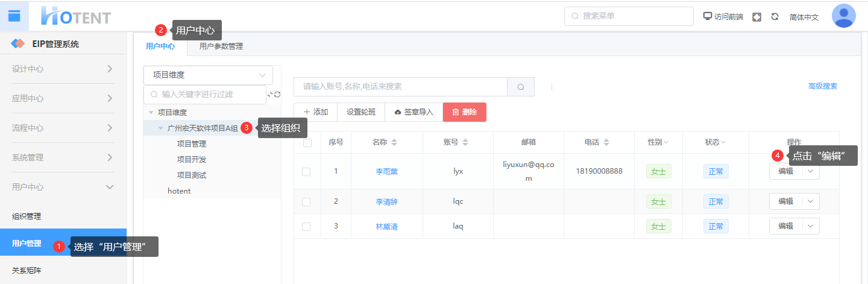Select 项目开发 in the organization tree
Image resolution: width=868 pixels, height=284 pixels.
click(x=192, y=159)
